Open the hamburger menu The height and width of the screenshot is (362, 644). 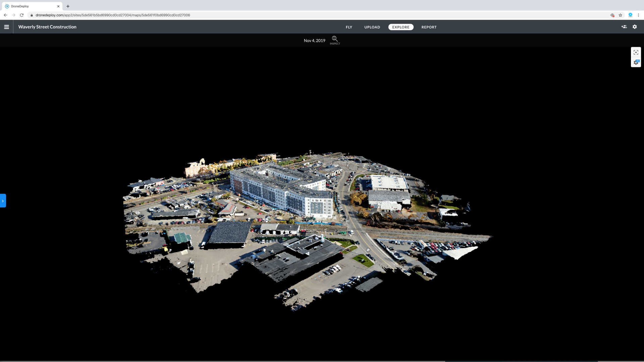point(6,27)
